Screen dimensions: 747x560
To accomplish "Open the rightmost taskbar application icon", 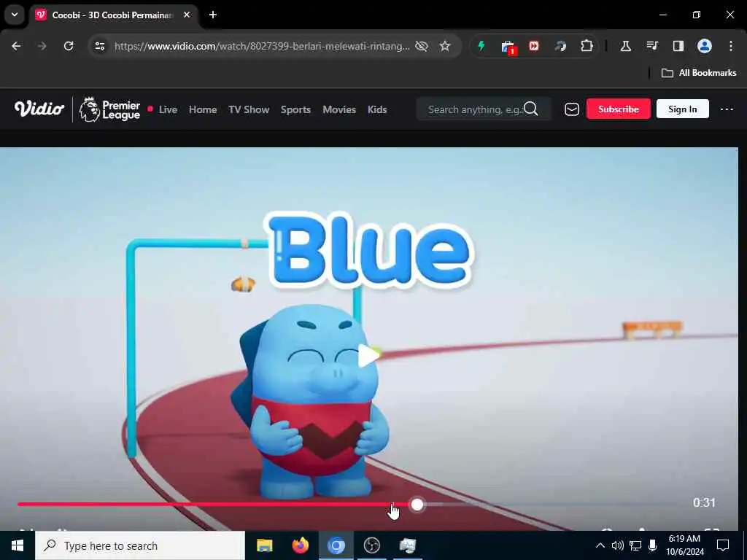I will click(x=407, y=545).
